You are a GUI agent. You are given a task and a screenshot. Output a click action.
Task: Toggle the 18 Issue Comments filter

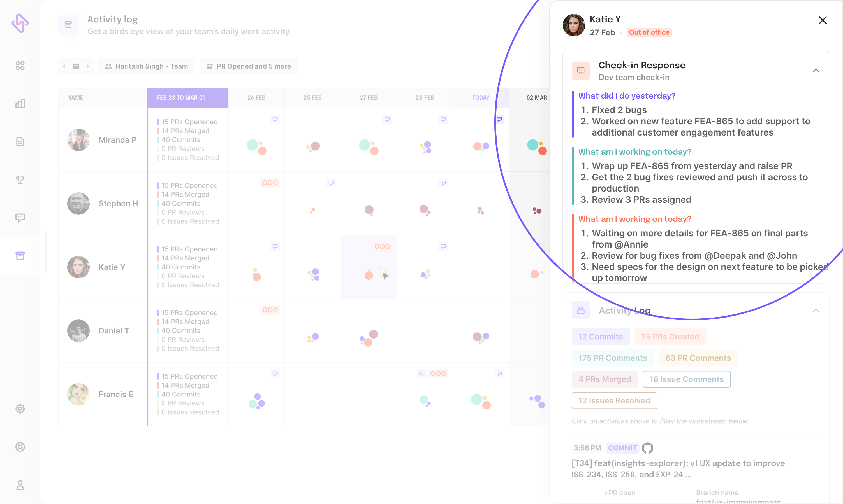[686, 379]
